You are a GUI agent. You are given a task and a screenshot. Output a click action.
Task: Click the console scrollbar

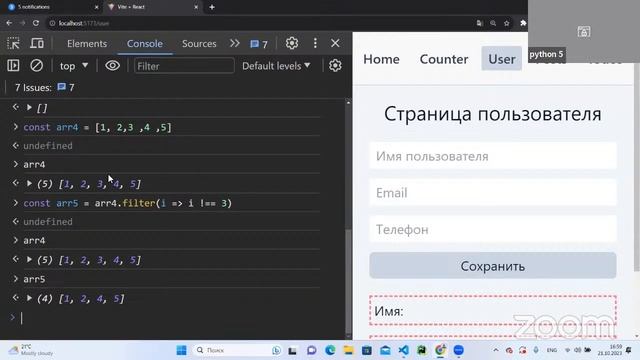348,282
